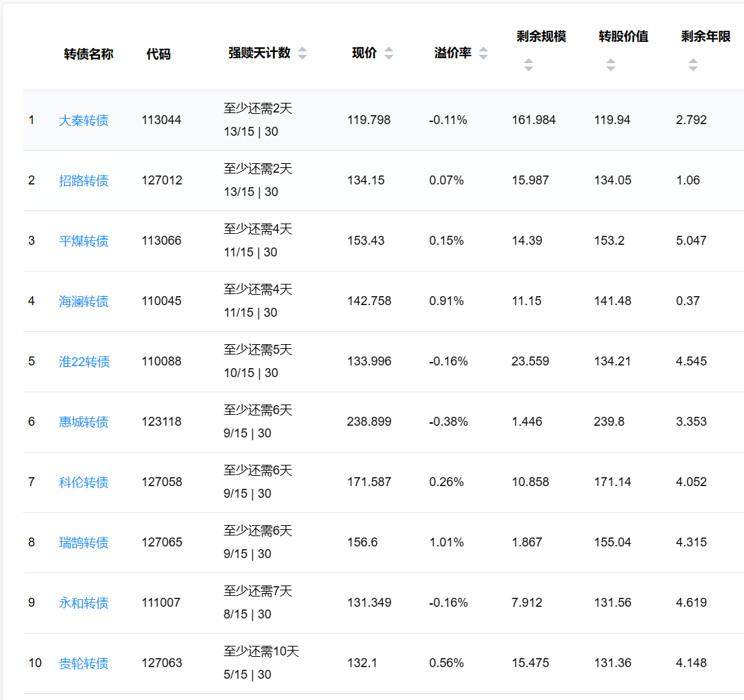
Task: Click 科伦转债 in row 7
Action: pos(84,483)
